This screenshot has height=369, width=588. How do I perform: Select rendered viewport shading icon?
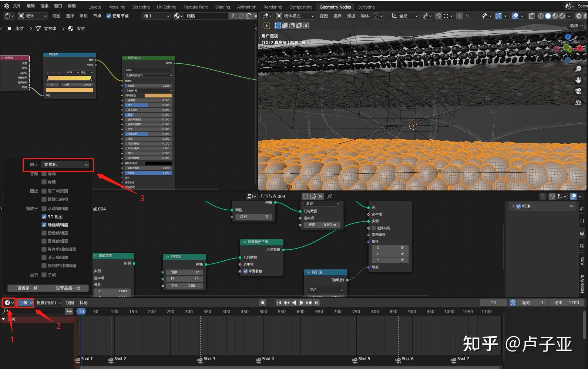pos(562,16)
